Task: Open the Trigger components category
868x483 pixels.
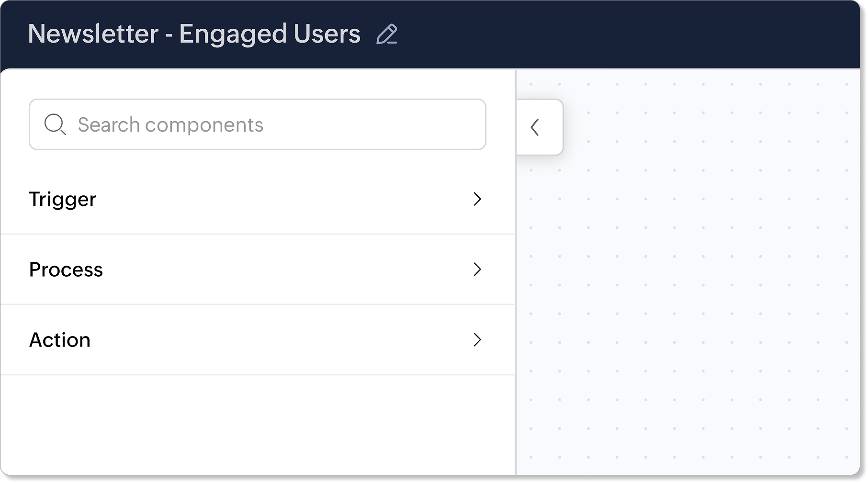Action: [258, 199]
